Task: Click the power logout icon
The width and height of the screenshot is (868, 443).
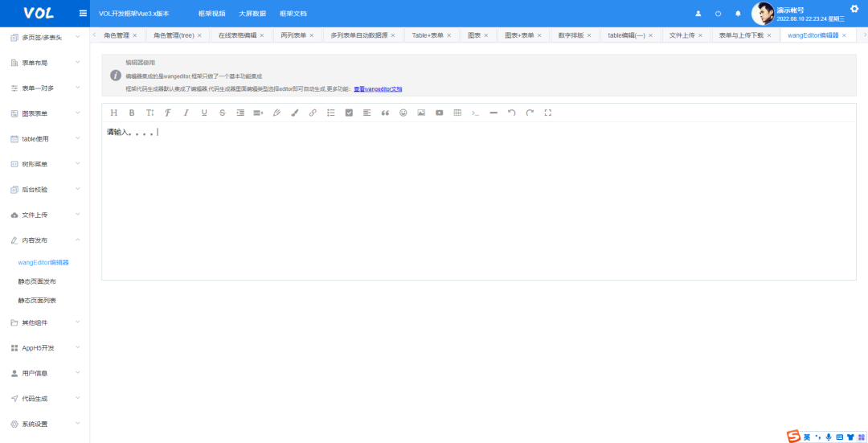Action: pos(718,14)
